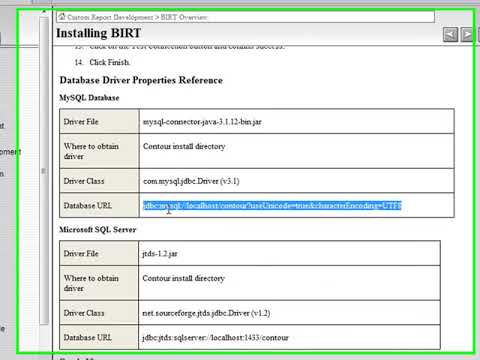Click the SQL Server Database URL label
480x360 pixels.
coord(88,337)
